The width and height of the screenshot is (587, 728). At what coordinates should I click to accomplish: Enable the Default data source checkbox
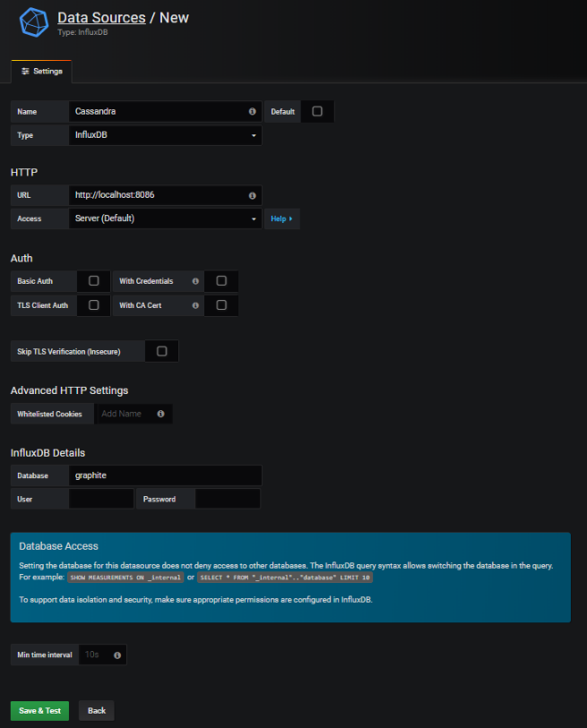point(317,111)
